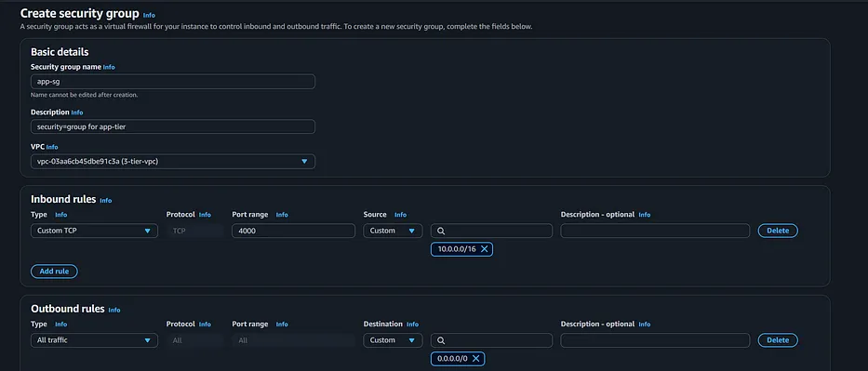This screenshot has width=868, height=371.
Task: Click the search icon in outbound destination field
Action: [x=441, y=340]
